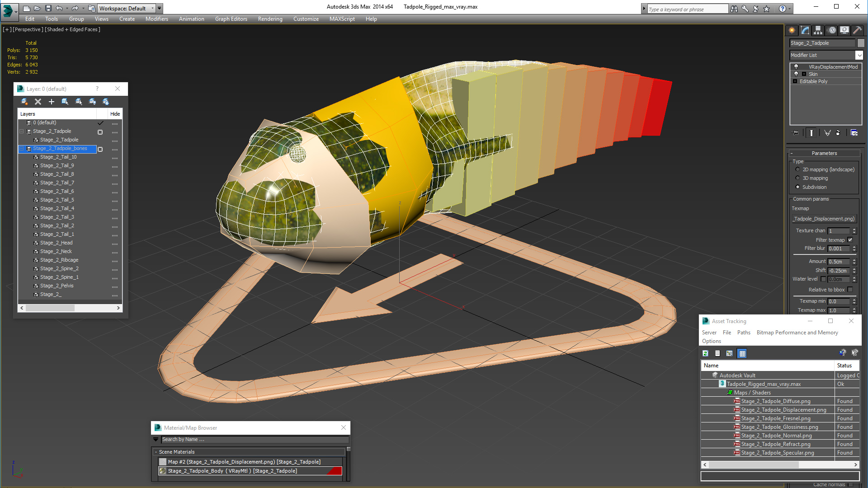Open the Motion command panel tab
Viewport: 868px width, 488px height.
pos(832,30)
